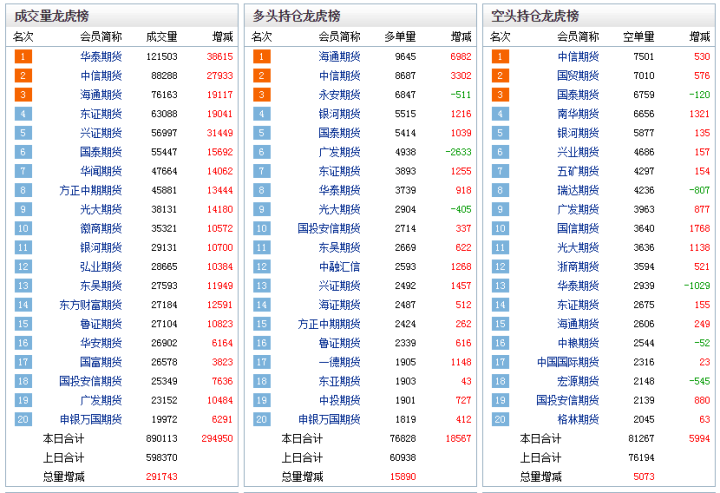Image resolution: width=720 pixels, height=493 pixels.
Task: Click orange rank 1 badge beside 华泰期货
Action: pos(23,56)
